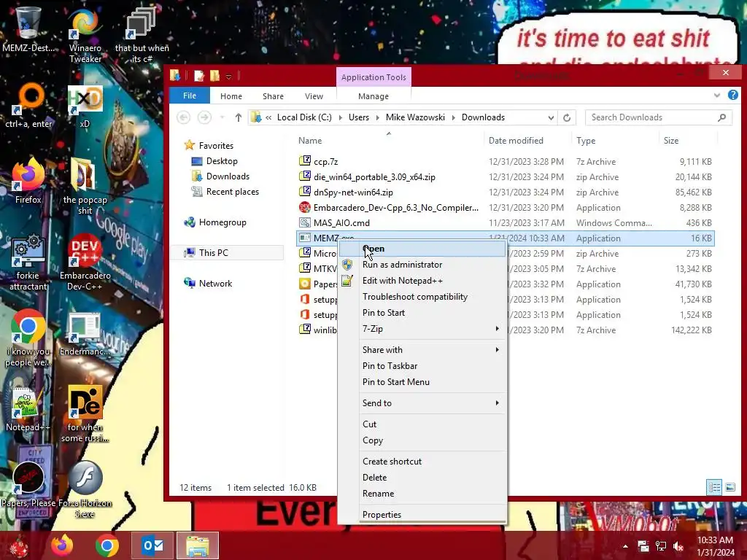
Task: Click the Back navigation arrow
Action: pos(183,117)
